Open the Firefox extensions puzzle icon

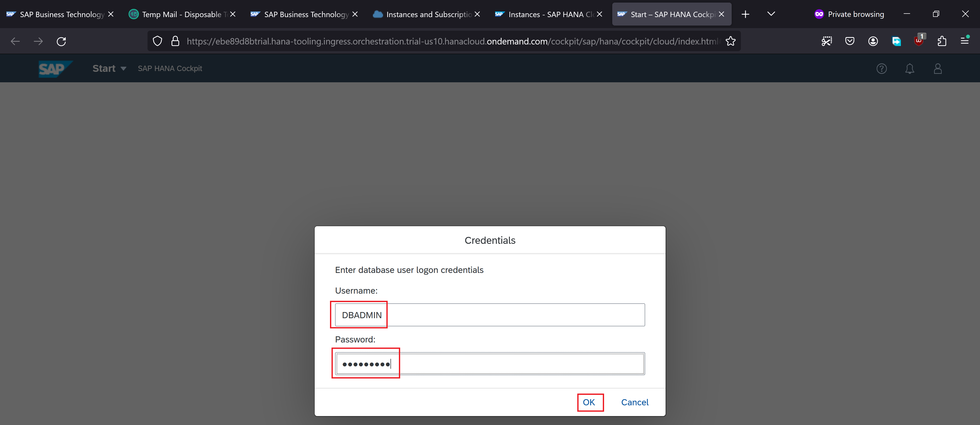pyautogui.click(x=941, y=41)
